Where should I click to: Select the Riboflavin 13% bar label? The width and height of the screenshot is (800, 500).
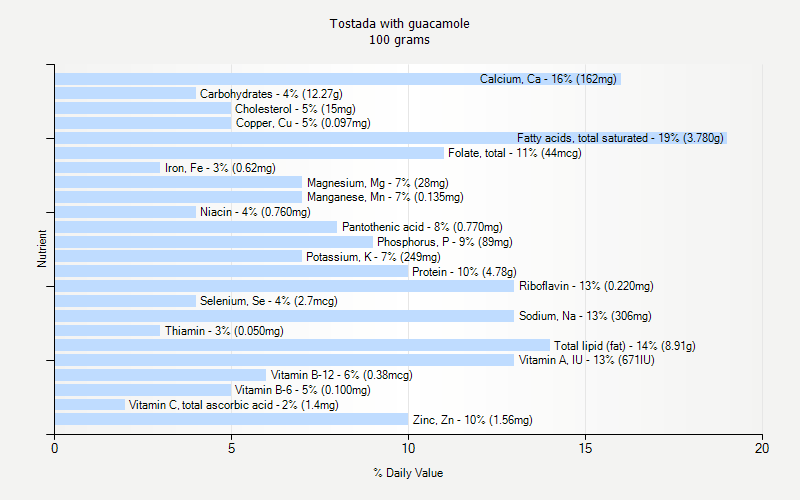[586, 286]
